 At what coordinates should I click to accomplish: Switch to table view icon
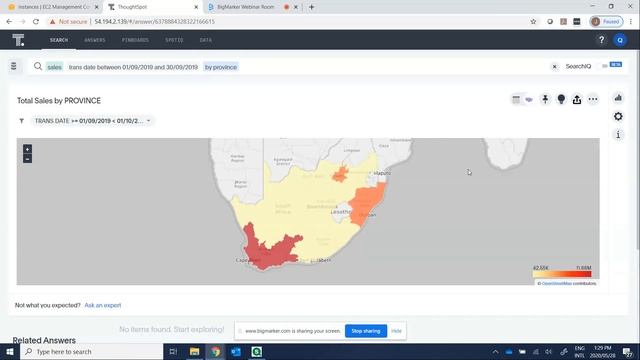[516, 99]
